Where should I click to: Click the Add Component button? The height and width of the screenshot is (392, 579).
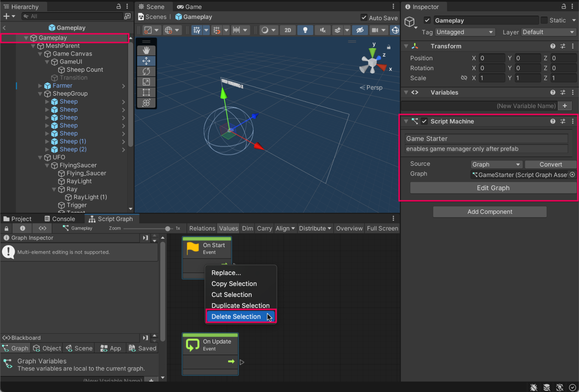[x=489, y=212]
